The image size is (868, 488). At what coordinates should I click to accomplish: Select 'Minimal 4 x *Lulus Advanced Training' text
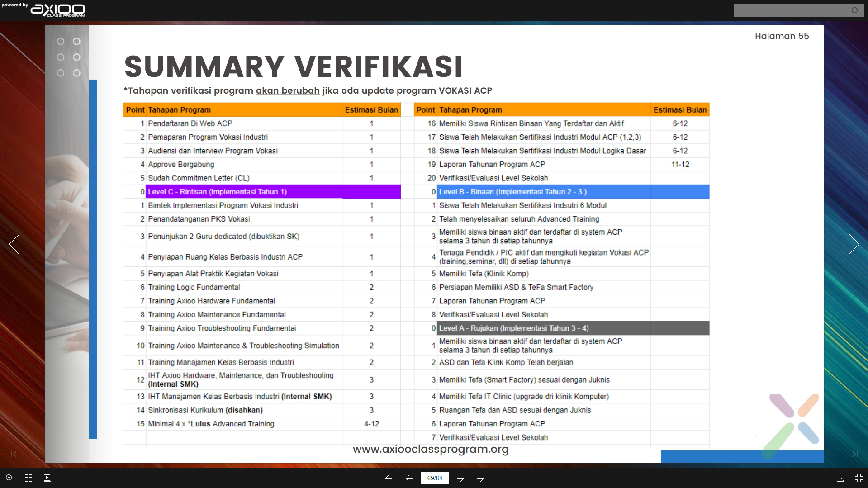211,424
